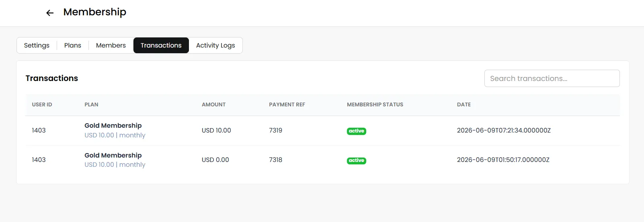Image resolution: width=644 pixels, height=222 pixels.
Task: Click Gold Membership in the 7319 row
Action: click(113, 125)
